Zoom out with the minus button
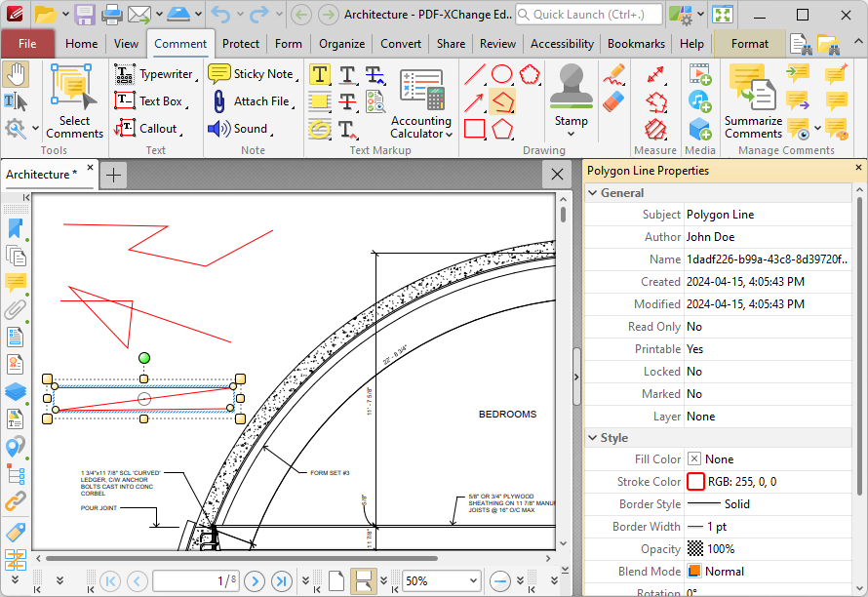 pyautogui.click(x=500, y=581)
